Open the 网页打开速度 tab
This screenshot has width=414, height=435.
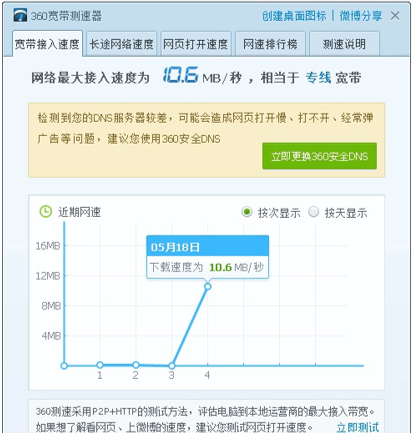point(196,44)
